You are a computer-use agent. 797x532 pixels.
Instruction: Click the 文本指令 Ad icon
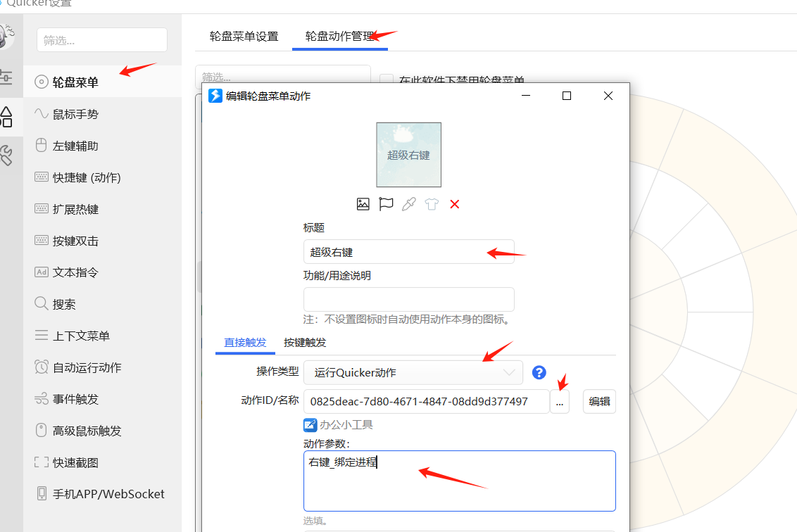[41, 272]
